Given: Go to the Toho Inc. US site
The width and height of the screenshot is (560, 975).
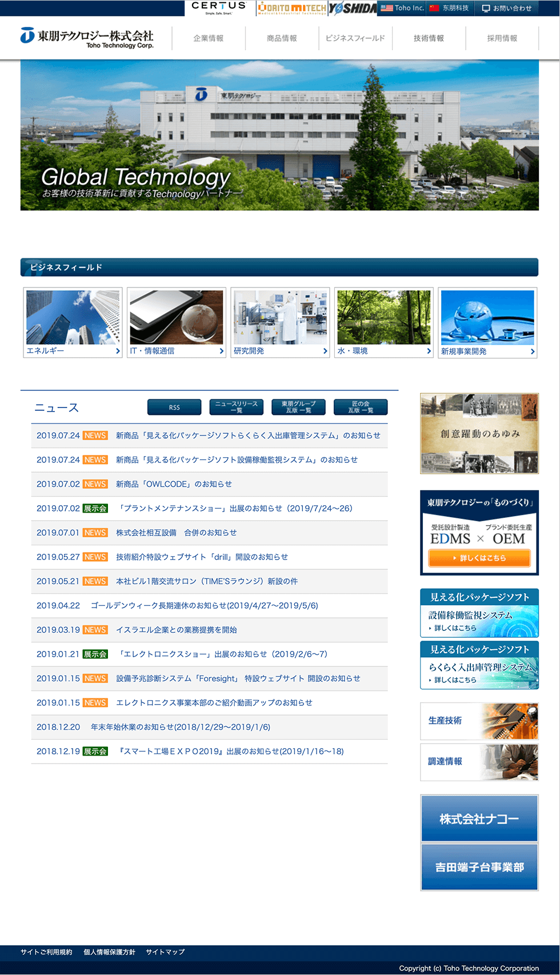Looking at the screenshot, I should point(402,8).
